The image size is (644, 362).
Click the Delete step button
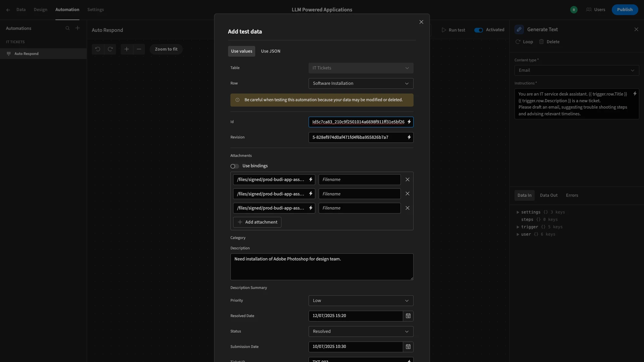point(549,42)
